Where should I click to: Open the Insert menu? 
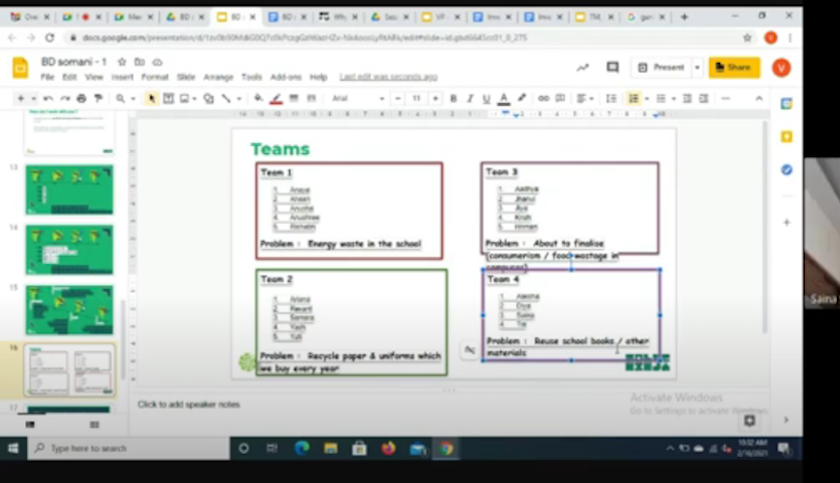[122, 77]
